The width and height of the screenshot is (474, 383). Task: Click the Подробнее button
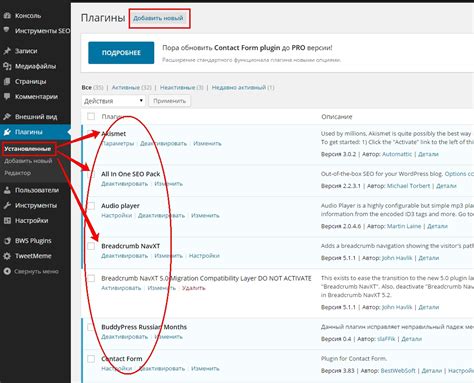tap(121, 53)
